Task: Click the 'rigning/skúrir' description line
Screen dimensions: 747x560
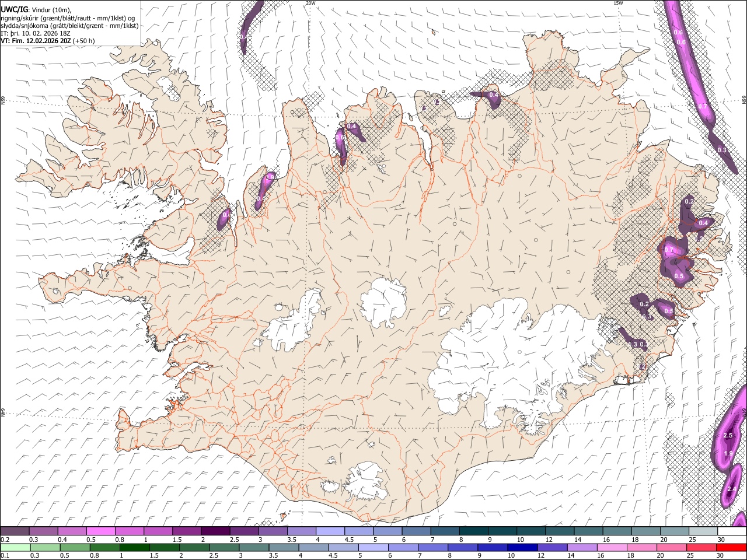Action: click(x=68, y=18)
